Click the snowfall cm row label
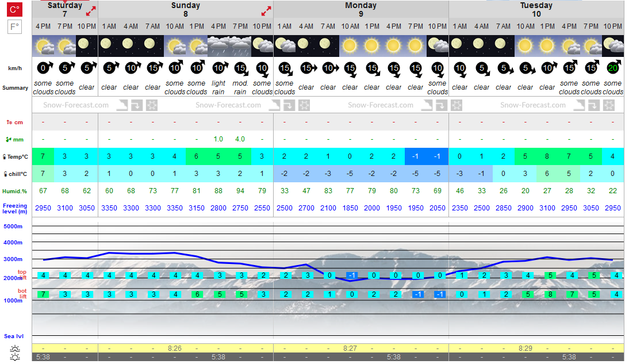The height and width of the screenshot is (364, 629). (x=15, y=122)
